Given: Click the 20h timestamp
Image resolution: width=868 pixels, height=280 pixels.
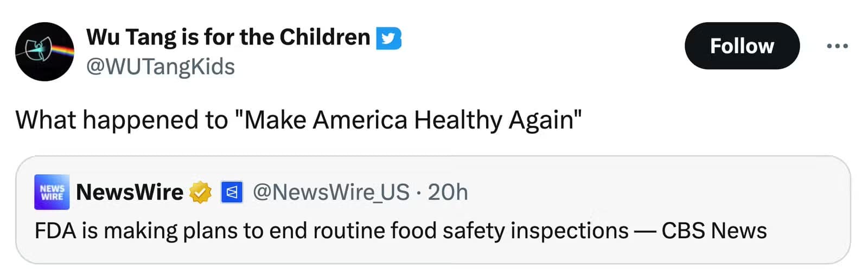Looking at the screenshot, I should click(x=448, y=192).
